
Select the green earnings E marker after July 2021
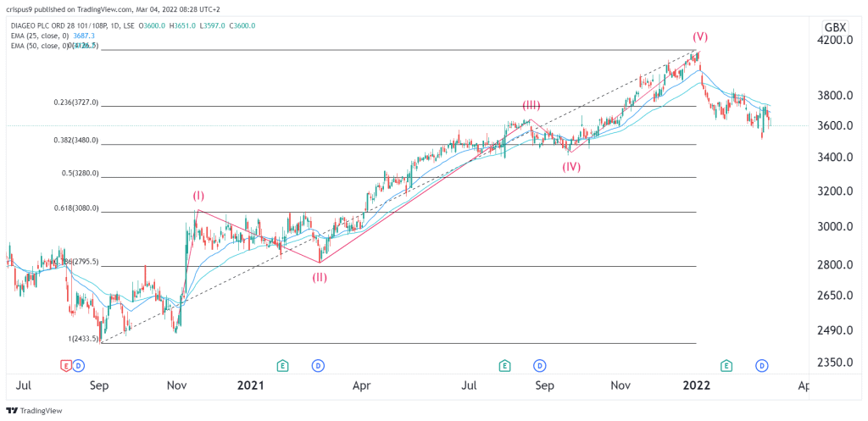point(504,365)
